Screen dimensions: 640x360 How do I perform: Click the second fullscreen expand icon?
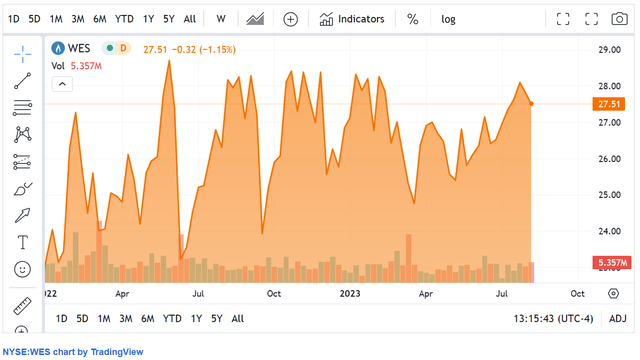coord(591,19)
